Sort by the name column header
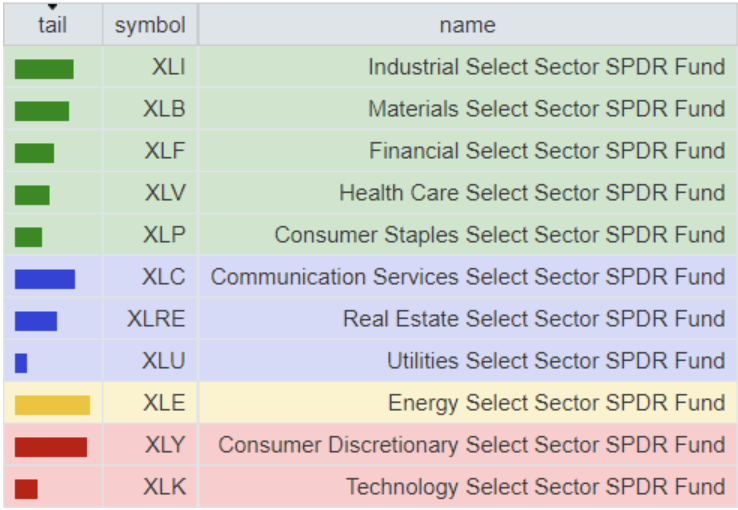 tap(467, 26)
